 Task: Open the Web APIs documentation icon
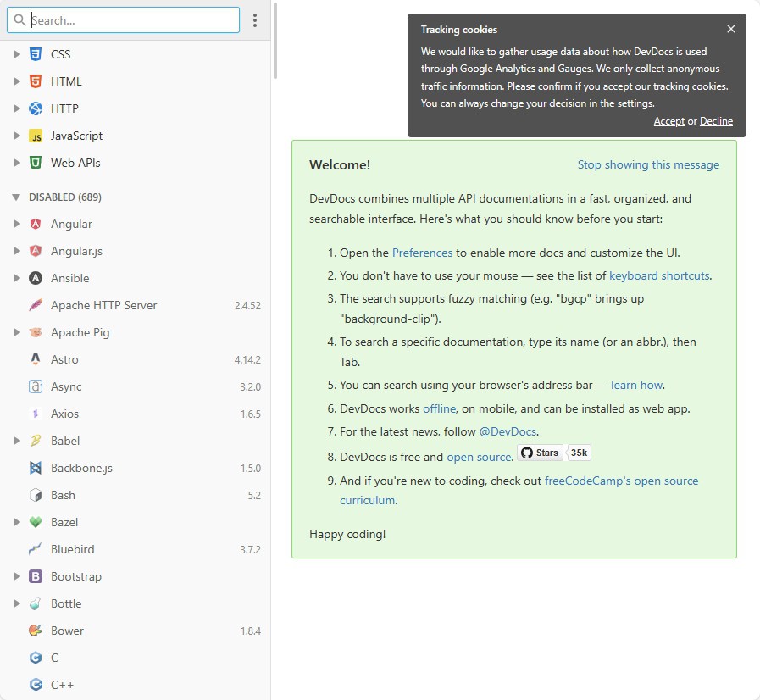(x=34, y=163)
